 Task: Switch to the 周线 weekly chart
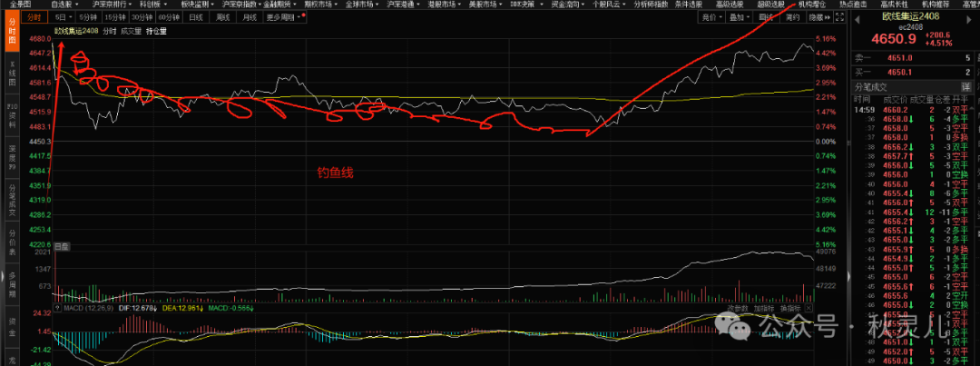[223, 17]
